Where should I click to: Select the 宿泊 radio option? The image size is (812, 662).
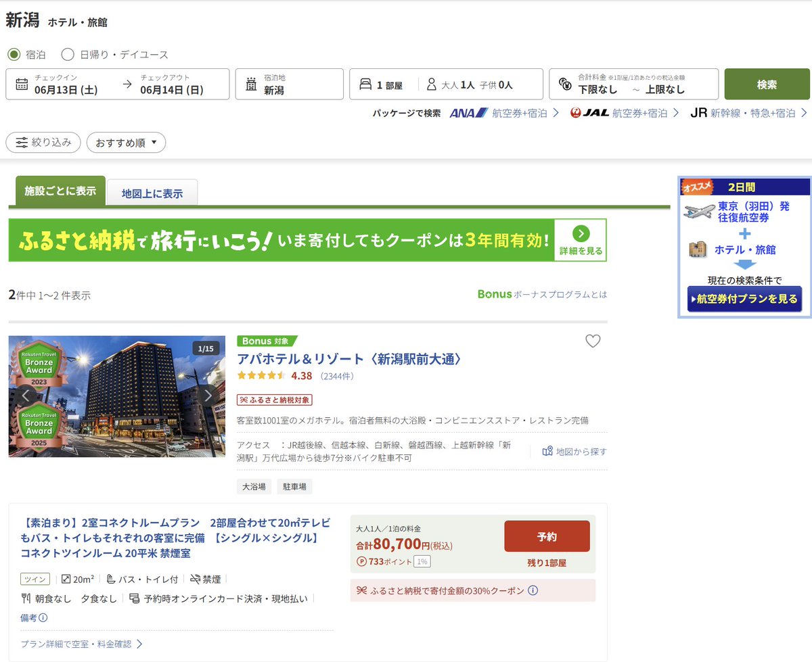[x=14, y=54]
